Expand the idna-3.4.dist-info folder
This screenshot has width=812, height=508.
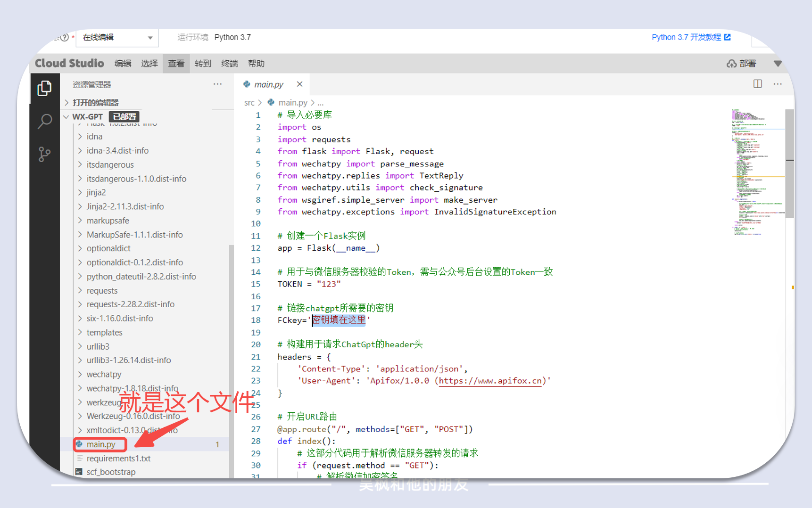tap(117, 150)
